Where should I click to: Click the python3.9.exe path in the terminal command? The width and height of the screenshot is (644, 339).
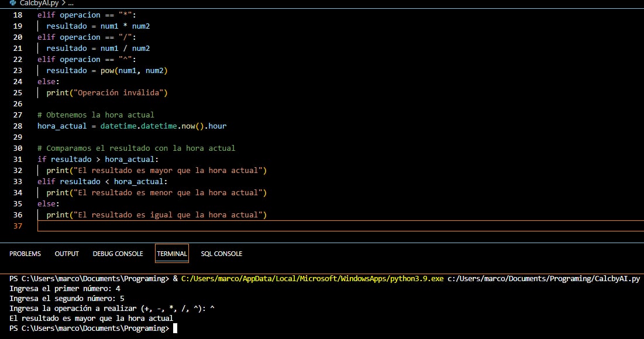(x=312, y=279)
